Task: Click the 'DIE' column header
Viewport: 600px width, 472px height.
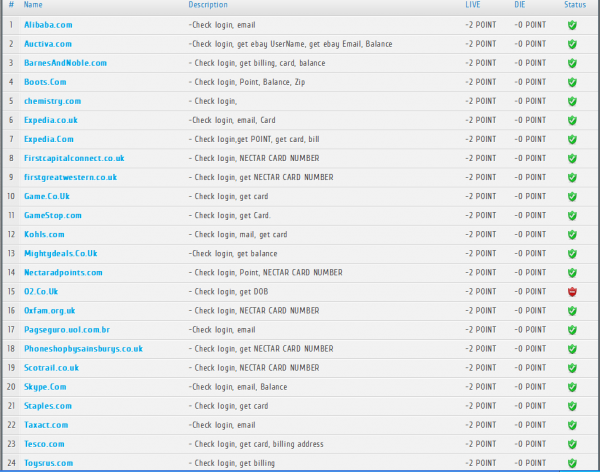Action: point(520,5)
